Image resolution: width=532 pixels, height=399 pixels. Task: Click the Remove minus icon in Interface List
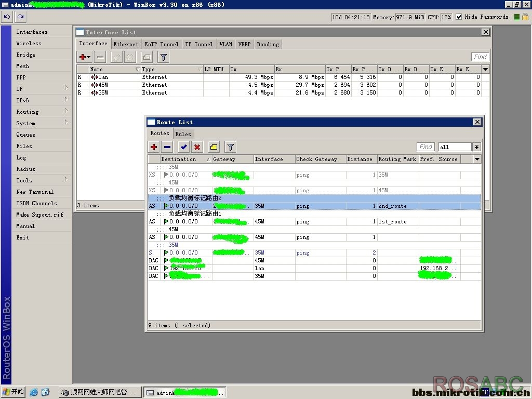coord(100,57)
